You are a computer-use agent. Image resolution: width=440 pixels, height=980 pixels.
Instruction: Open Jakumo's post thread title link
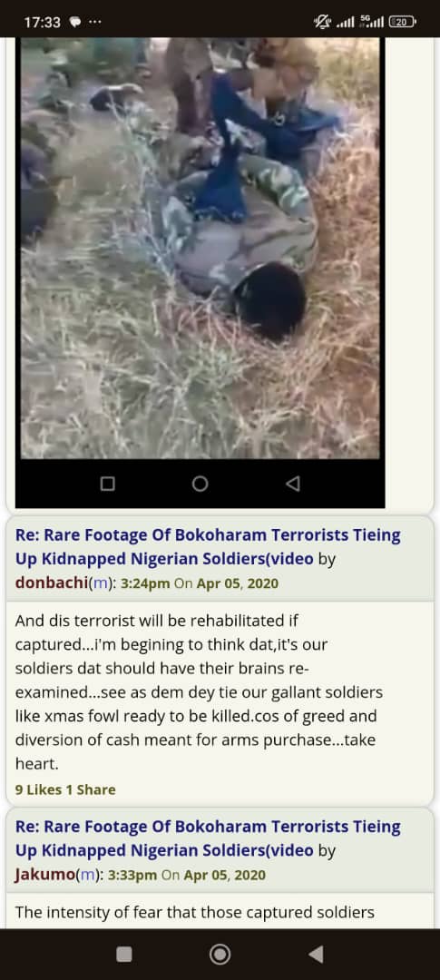coord(208,838)
